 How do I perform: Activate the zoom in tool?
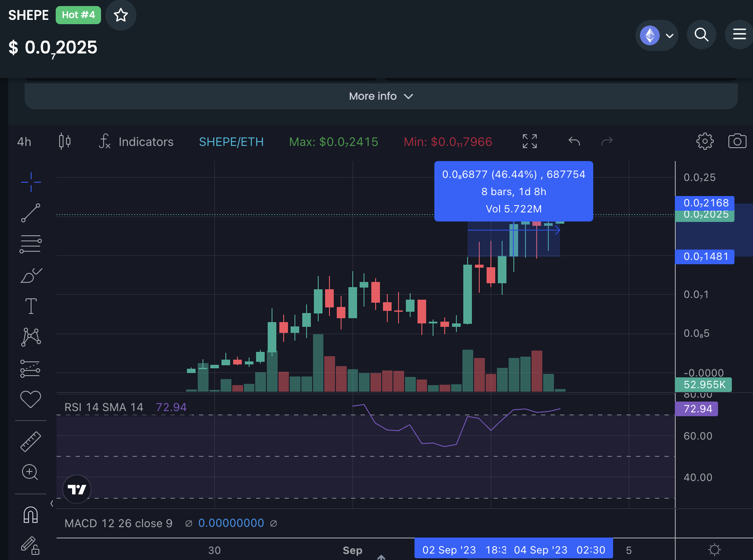tap(30, 472)
